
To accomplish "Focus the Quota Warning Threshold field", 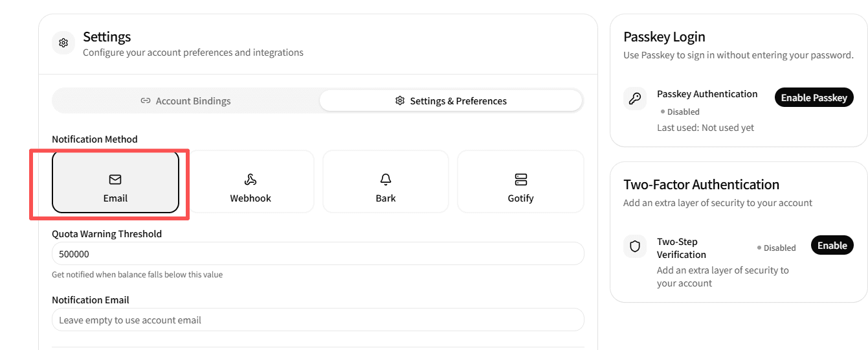I will 318,253.
